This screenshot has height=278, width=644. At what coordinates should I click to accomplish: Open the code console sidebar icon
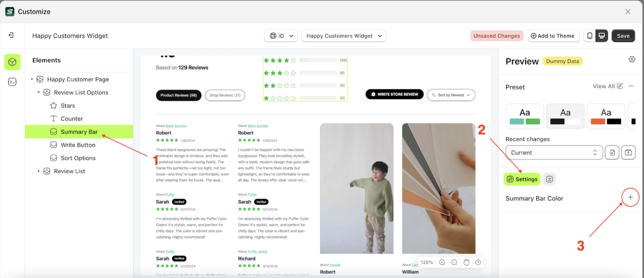point(12,82)
